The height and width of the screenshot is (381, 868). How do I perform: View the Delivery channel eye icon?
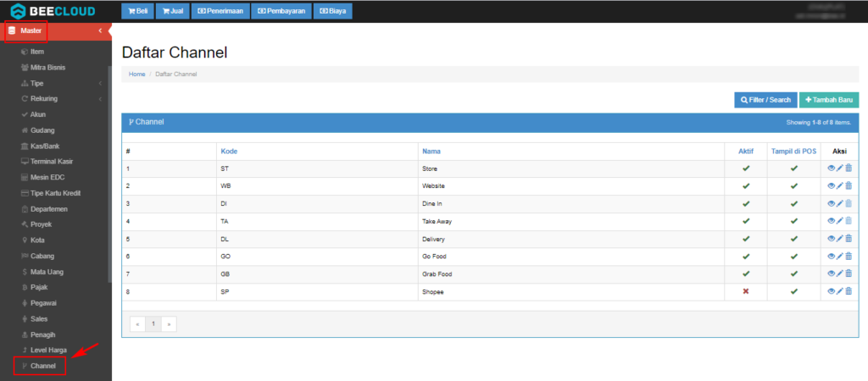click(831, 238)
